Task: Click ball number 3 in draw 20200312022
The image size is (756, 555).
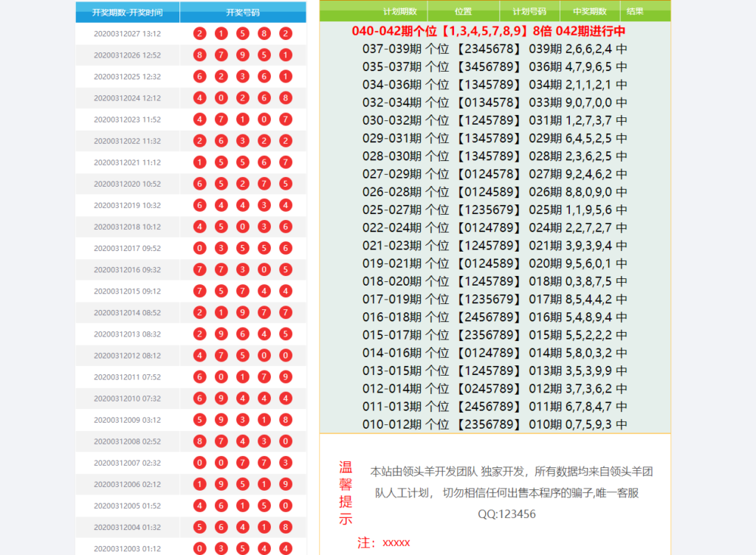Action: 242,141
